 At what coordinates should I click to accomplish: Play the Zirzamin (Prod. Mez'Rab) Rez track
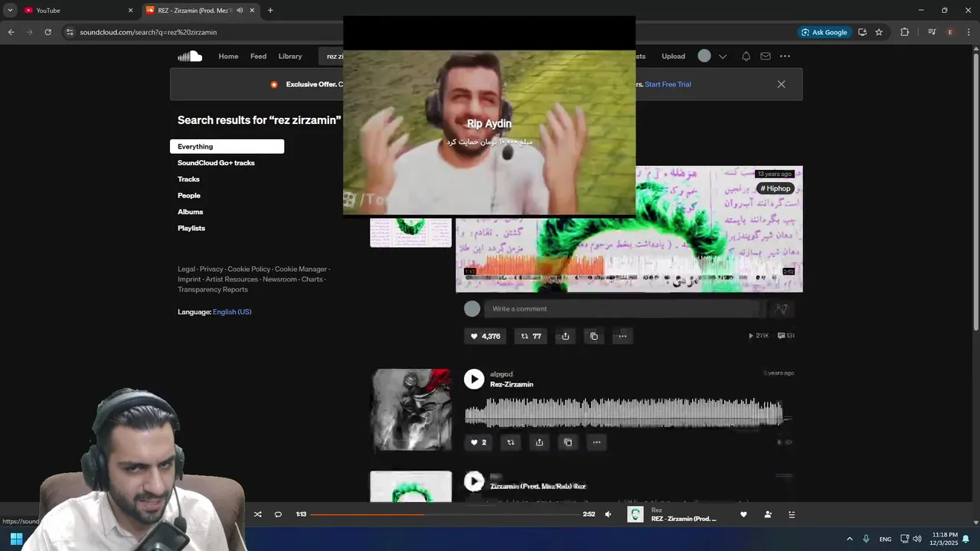[x=474, y=481]
